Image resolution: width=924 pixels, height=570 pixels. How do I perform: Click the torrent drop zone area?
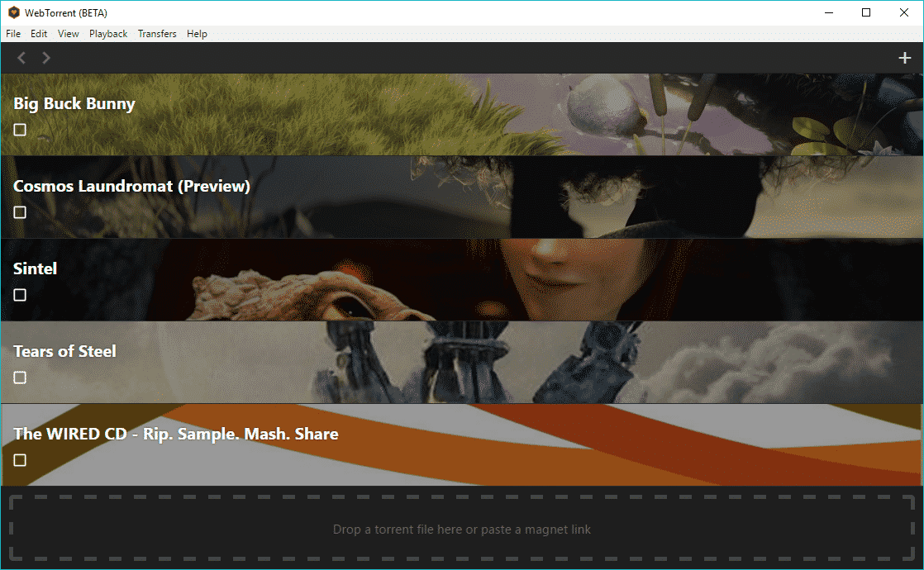[x=462, y=529]
